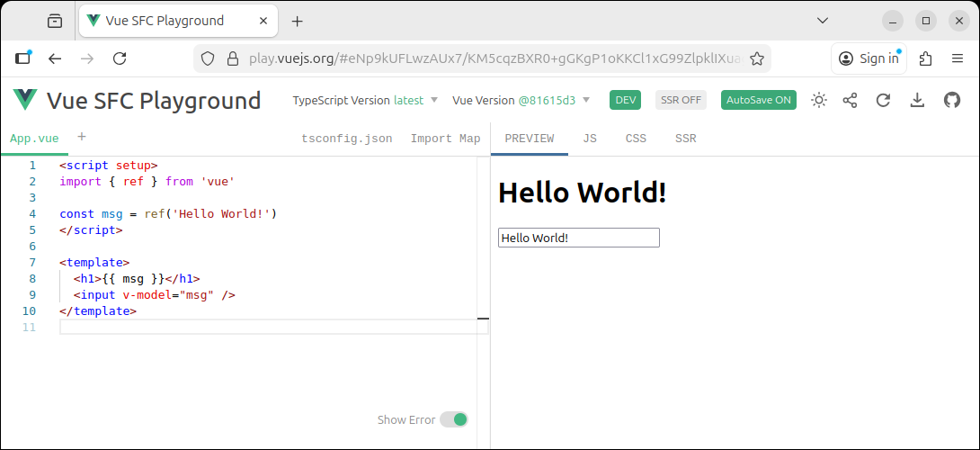List all tabs with the chevron
The width and height of the screenshot is (980, 450).
[x=824, y=21]
